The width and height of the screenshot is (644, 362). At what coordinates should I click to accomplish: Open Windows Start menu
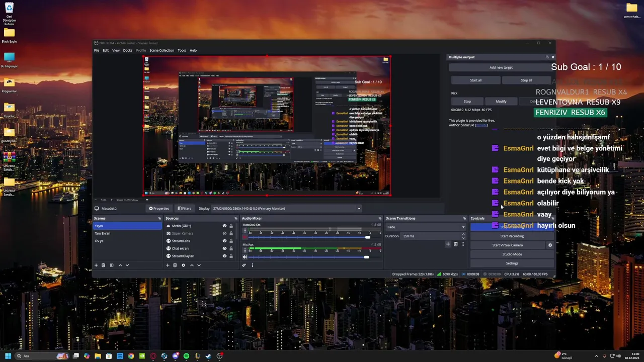8,356
